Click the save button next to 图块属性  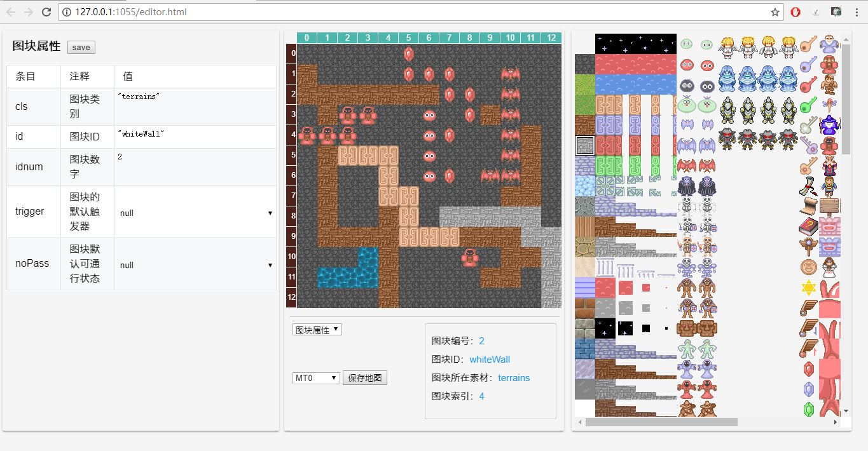point(81,47)
